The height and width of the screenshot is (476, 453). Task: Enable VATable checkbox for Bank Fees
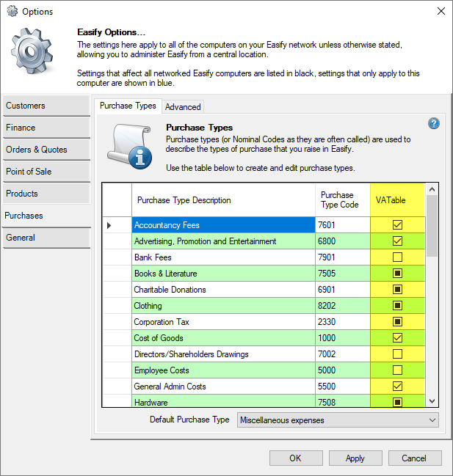[397, 257]
